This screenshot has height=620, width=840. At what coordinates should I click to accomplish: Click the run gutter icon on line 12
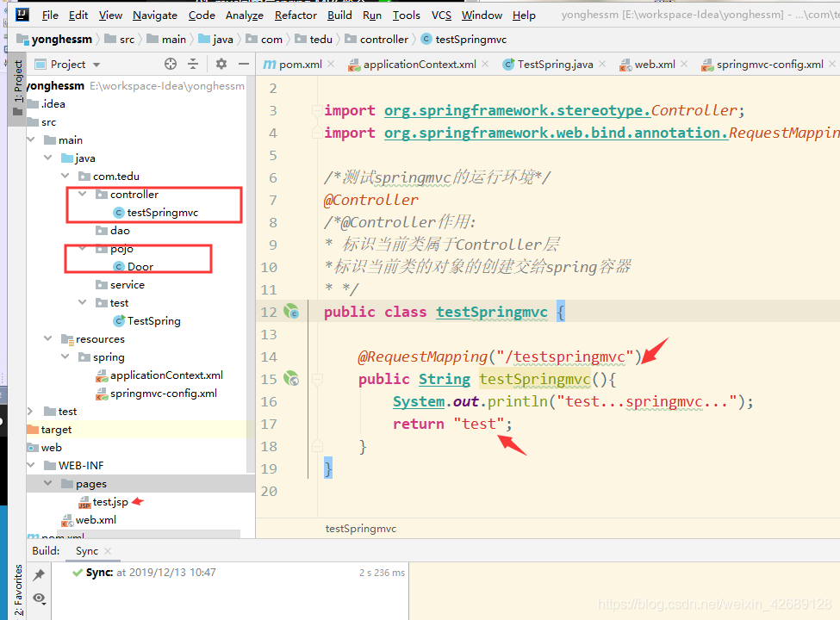coord(291,311)
